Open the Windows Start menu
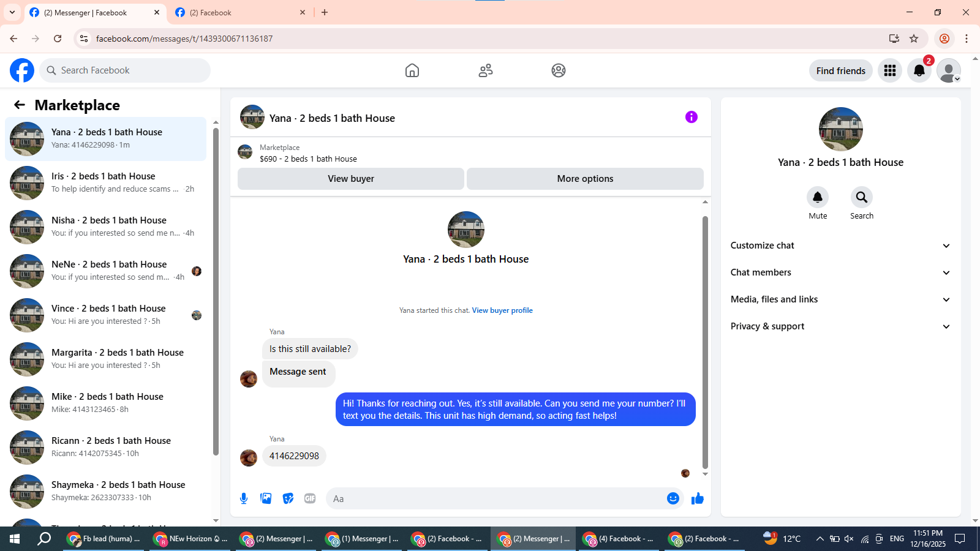The height and width of the screenshot is (551, 980). click(15, 539)
